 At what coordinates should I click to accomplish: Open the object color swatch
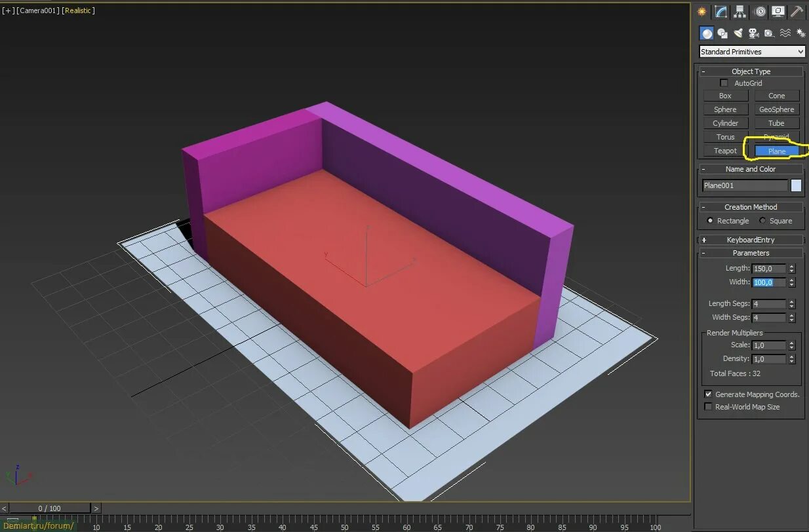tap(795, 185)
